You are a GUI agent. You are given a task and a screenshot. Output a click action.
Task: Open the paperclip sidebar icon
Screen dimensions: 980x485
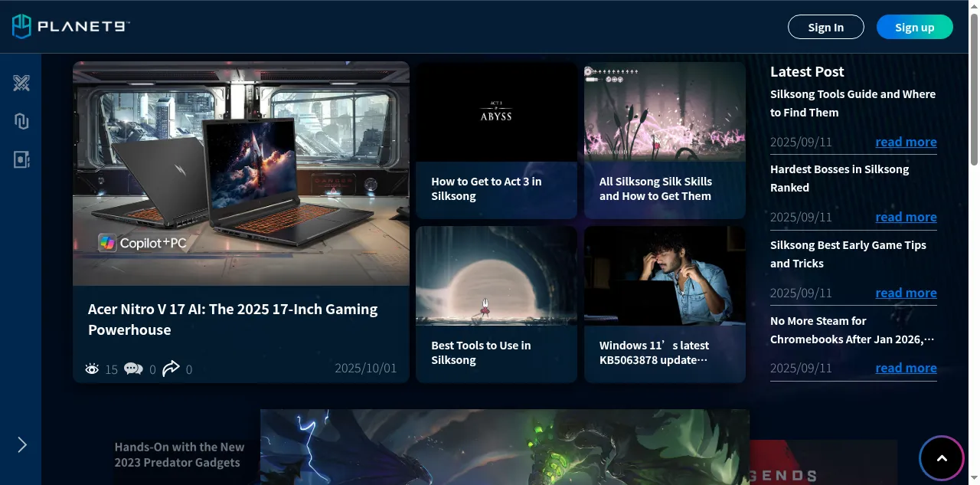click(21, 121)
